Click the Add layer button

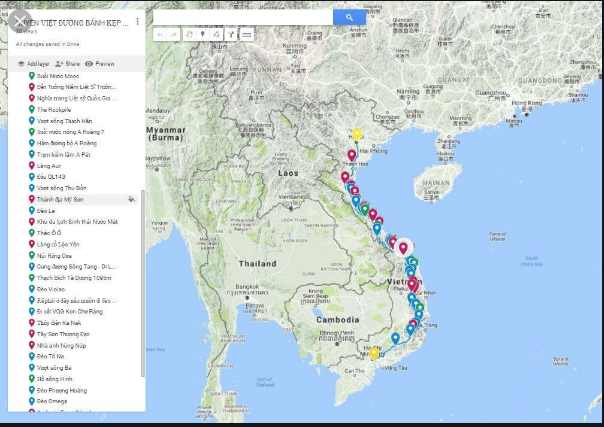point(34,64)
